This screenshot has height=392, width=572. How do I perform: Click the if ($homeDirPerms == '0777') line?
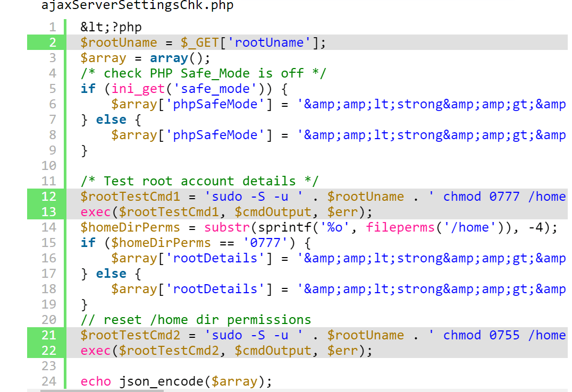tap(196, 243)
